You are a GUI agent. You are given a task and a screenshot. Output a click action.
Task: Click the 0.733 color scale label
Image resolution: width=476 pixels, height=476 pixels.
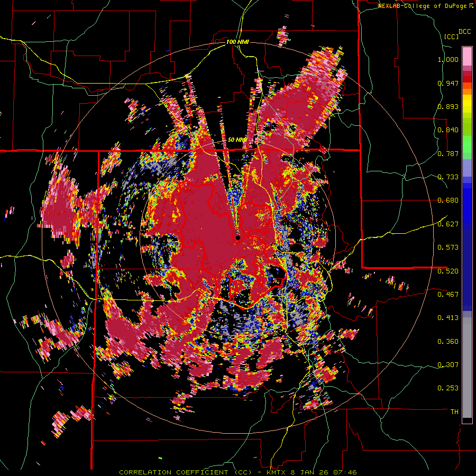point(448,177)
